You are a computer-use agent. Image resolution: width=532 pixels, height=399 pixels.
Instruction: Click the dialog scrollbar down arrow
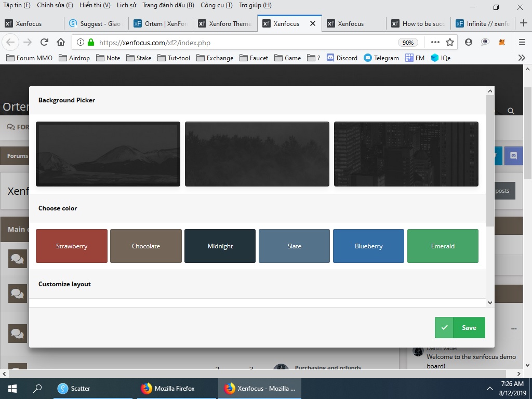click(490, 303)
